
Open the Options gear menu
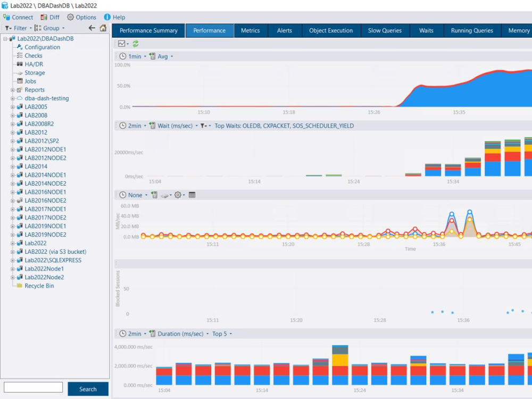pyautogui.click(x=81, y=18)
